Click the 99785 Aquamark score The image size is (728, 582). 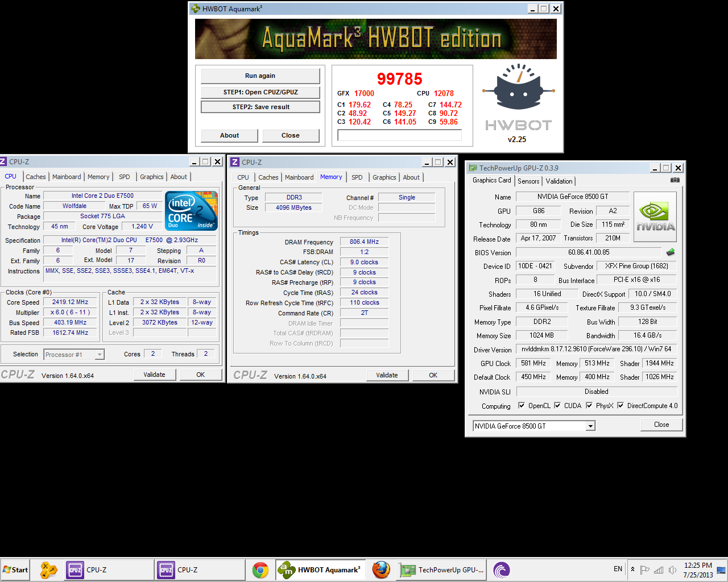click(400, 79)
